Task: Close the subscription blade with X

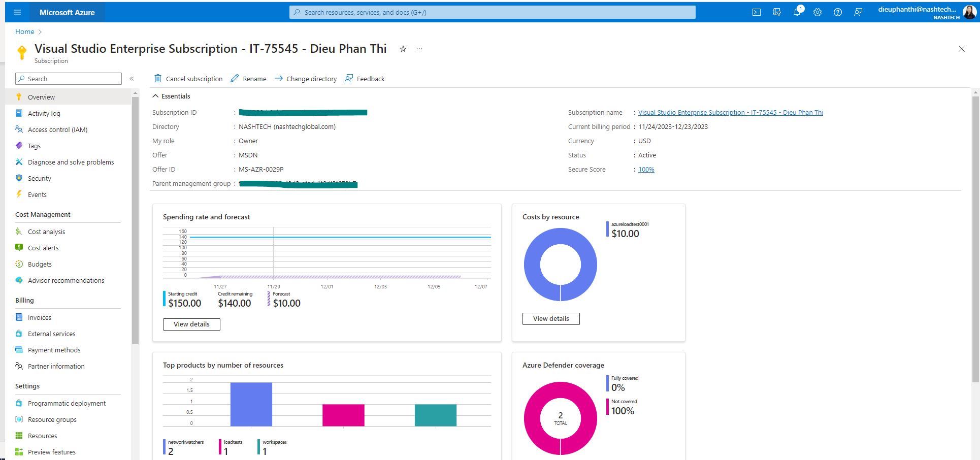Action: [961, 49]
